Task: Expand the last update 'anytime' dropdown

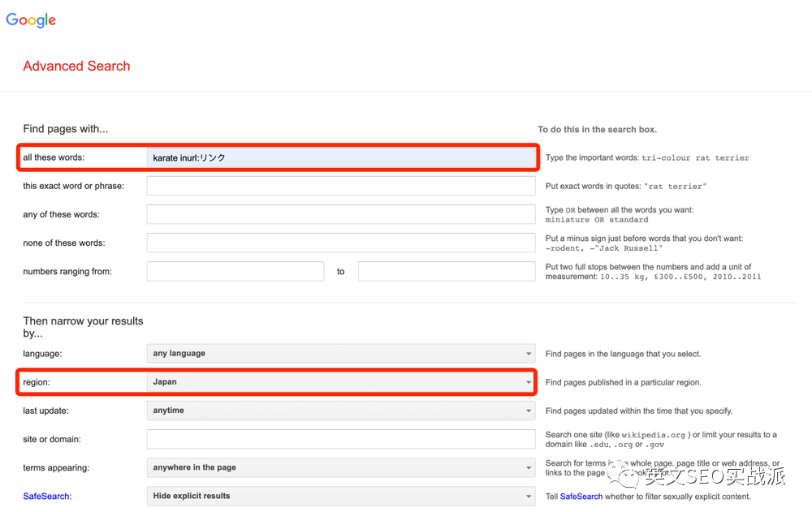Action: (x=341, y=411)
